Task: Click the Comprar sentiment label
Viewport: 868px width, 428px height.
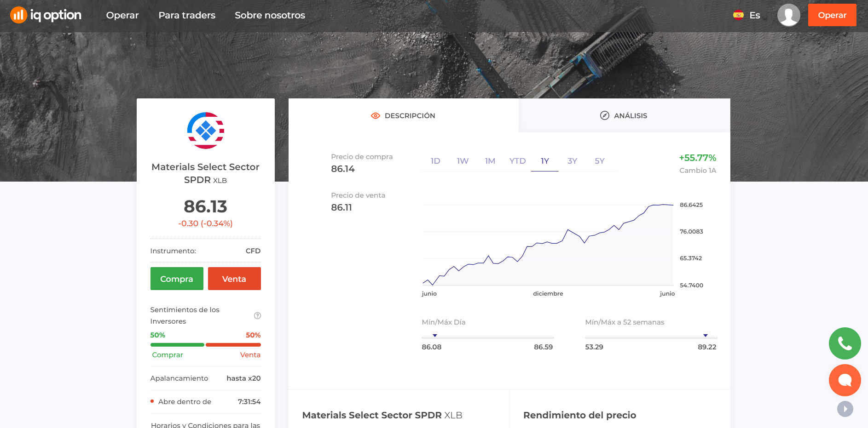Action: tap(168, 355)
